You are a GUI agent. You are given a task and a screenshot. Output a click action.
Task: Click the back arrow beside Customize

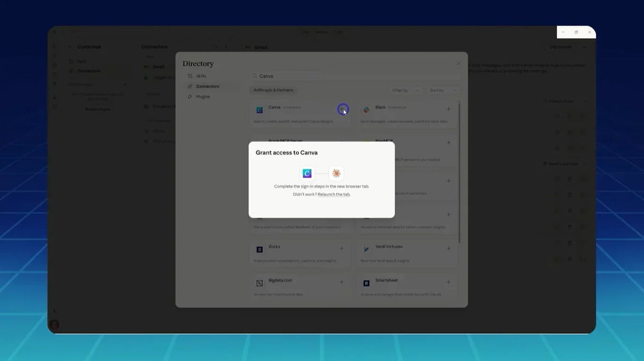tap(70, 47)
